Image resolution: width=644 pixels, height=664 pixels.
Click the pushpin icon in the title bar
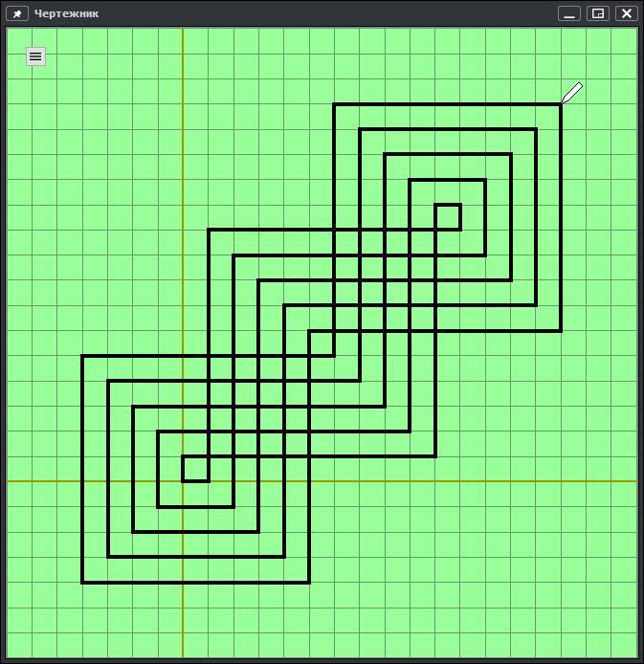tap(16, 13)
